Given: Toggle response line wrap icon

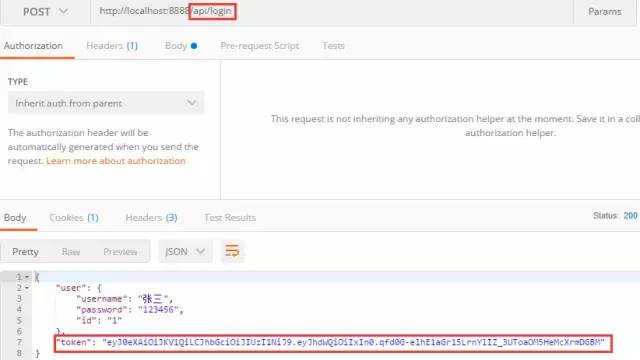Looking at the screenshot, I should pos(232,251).
